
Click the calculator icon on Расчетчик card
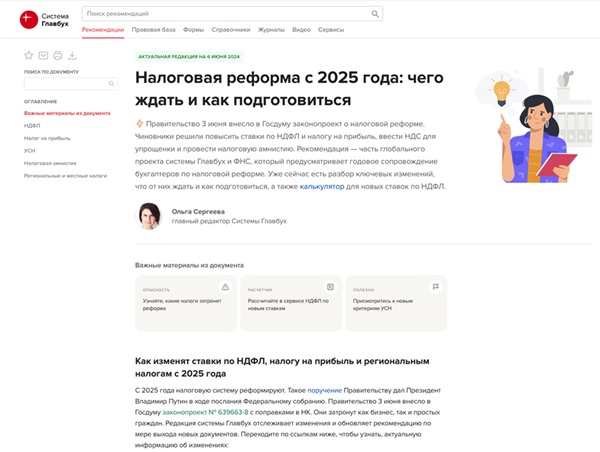(331, 287)
